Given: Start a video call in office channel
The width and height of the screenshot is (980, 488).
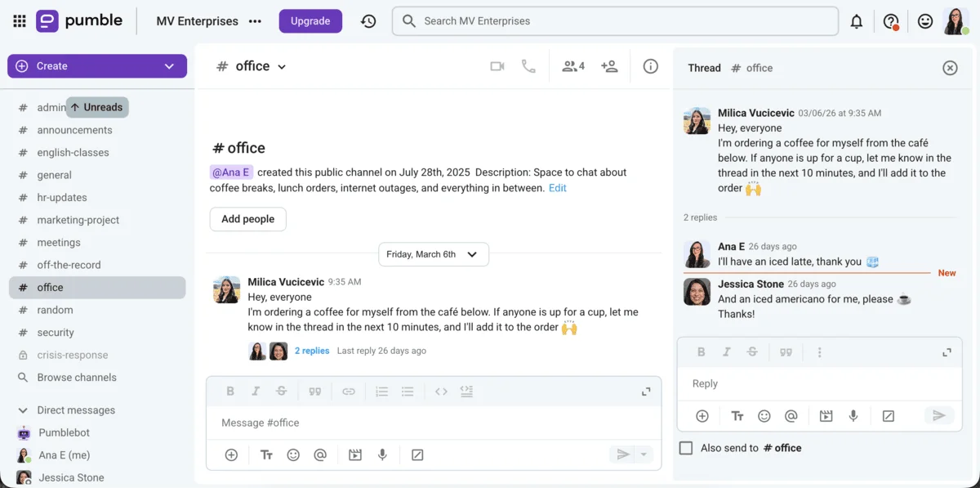Looking at the screenshot, I should (x=497, y=66).
